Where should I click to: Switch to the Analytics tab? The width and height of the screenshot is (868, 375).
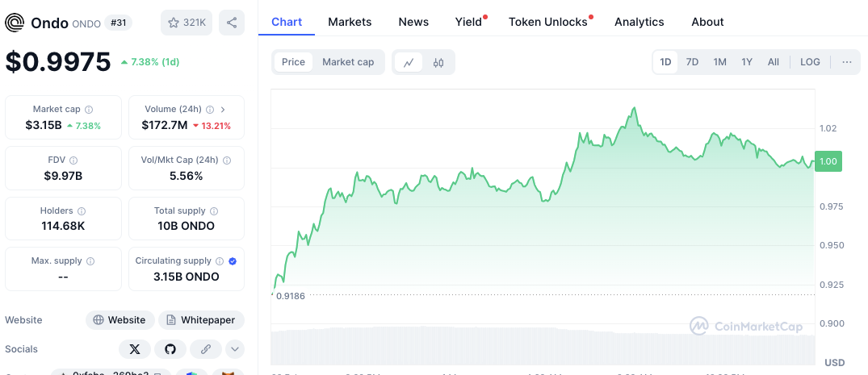click(x=639, y=22)
